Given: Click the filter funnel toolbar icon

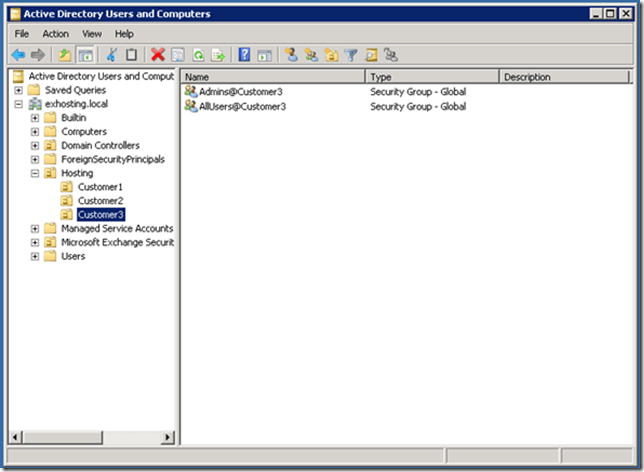Looking at the screenshot, I should pos(350,55).
